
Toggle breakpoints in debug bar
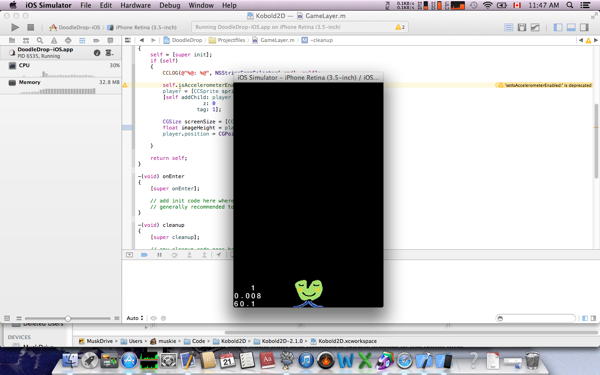[x=144, y=255]
